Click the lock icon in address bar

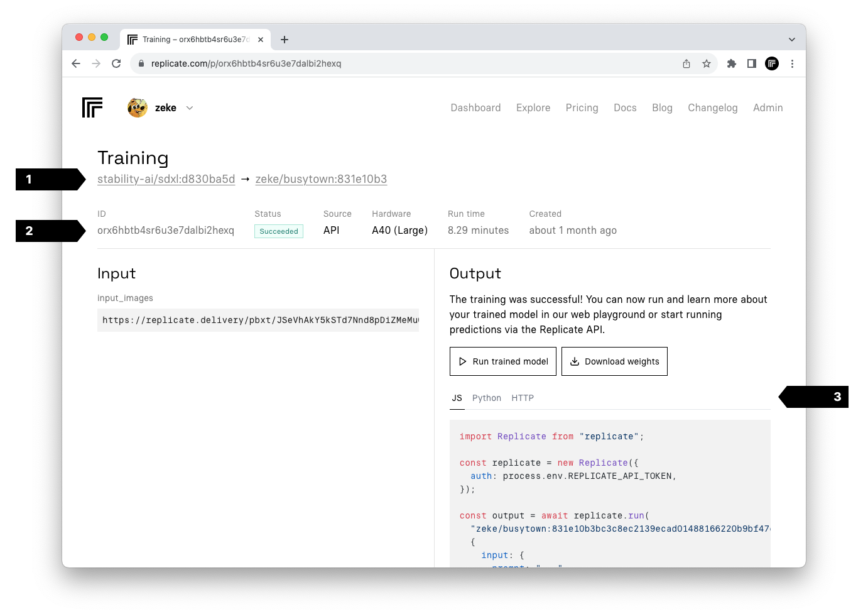[141, 63]
